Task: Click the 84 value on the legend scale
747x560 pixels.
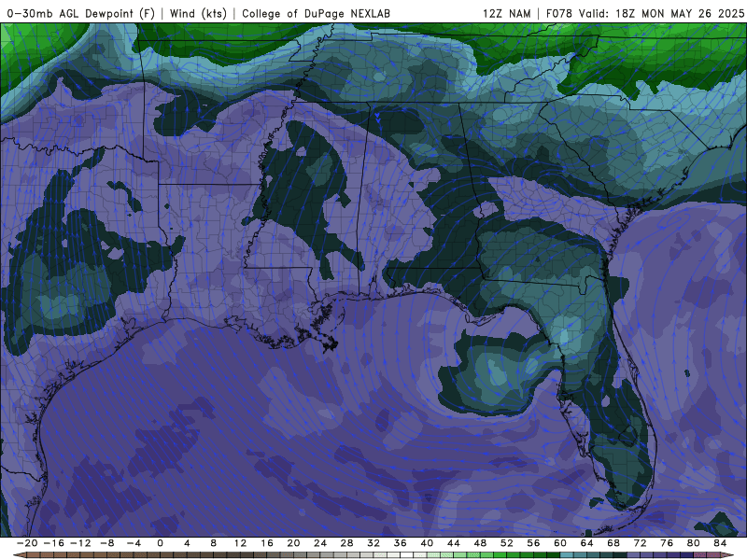Action: coord(720,543)
